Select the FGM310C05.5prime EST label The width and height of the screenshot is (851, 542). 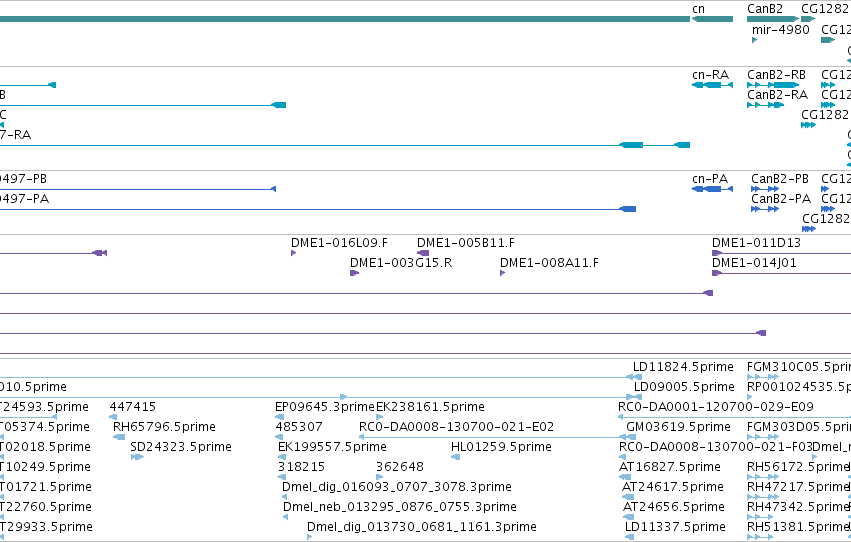coord(799,367)
